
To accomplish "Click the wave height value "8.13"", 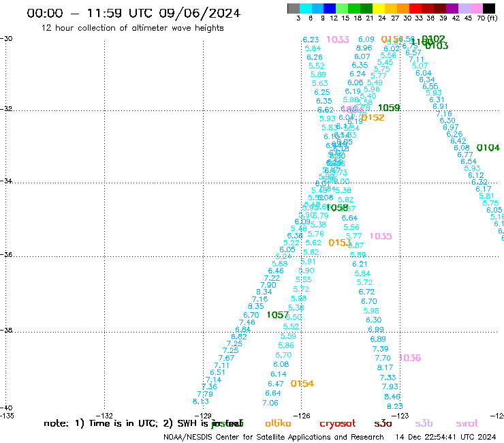I will [200, 401].
